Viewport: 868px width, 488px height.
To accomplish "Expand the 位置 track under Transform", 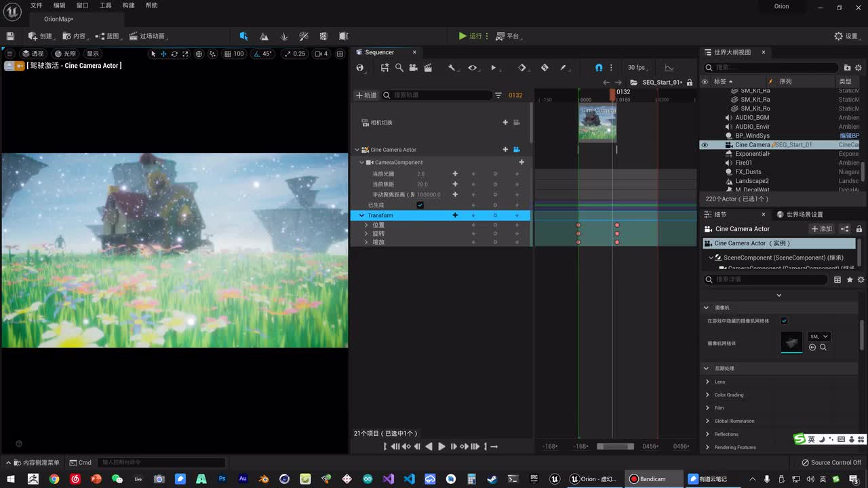I will [366, 225].
